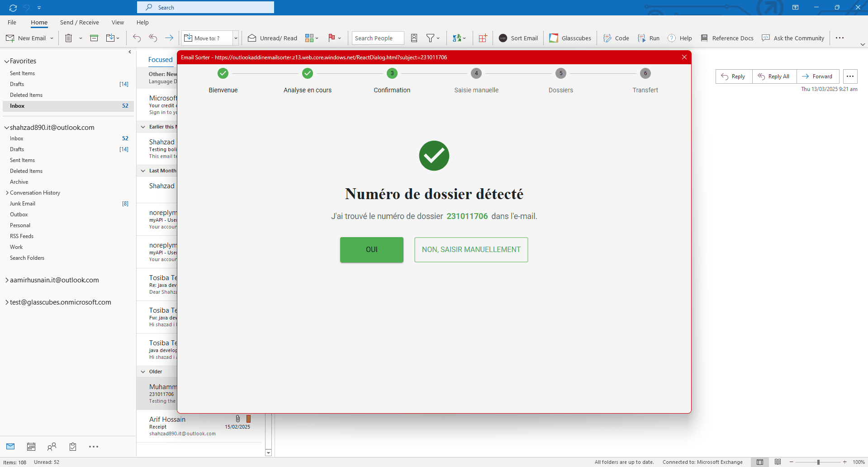Collapse the Favorites folder group
Screen dimensions: 868x467
tap(7, 61)
